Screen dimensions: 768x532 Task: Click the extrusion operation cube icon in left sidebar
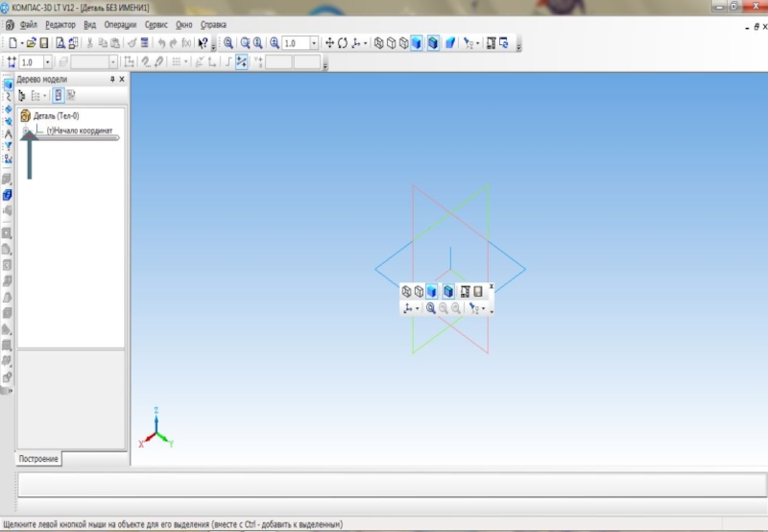pyautogui.click(x=7, y=195)
